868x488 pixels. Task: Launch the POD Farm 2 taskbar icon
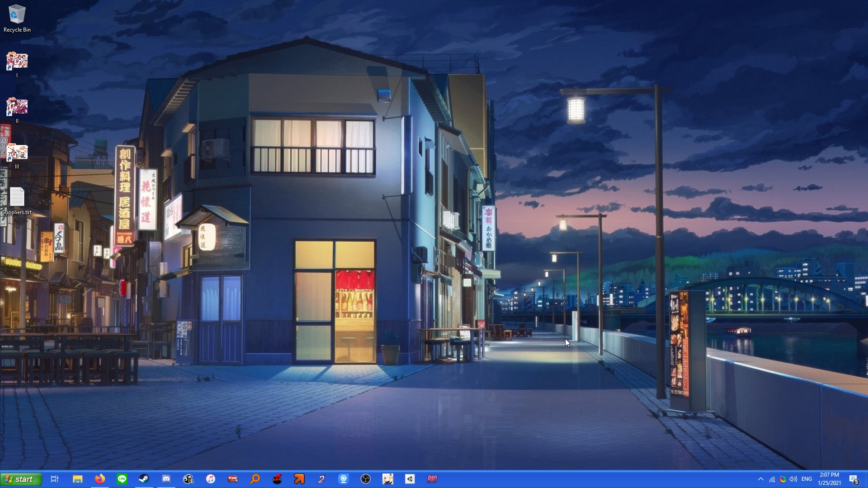[233, 479]
